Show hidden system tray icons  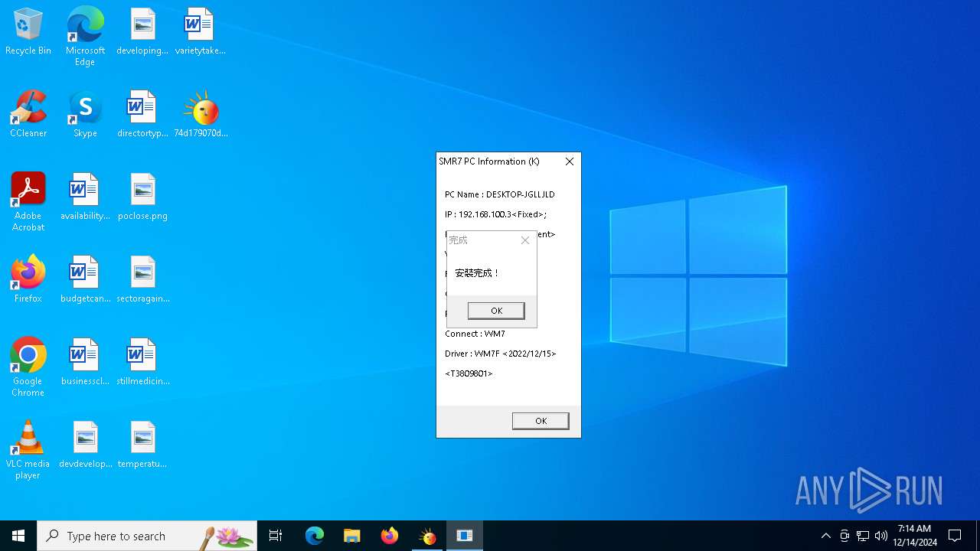(825, 536)
